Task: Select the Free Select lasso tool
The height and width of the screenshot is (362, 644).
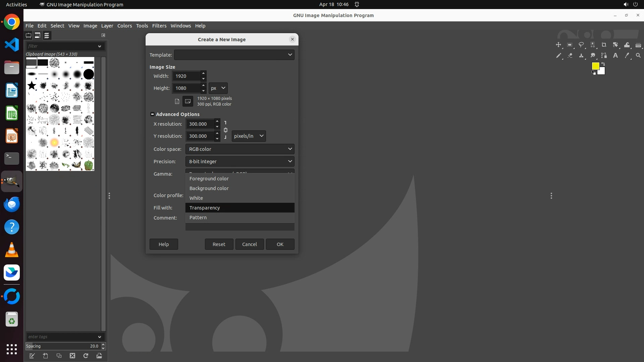Action: coord(581,45)
